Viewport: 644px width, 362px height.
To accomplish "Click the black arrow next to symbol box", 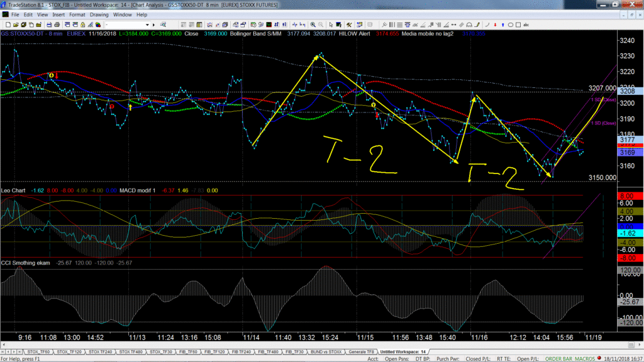I will (153, 25).
